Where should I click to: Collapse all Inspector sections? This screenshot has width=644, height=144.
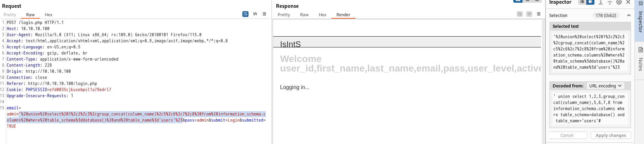click(610, 2)
